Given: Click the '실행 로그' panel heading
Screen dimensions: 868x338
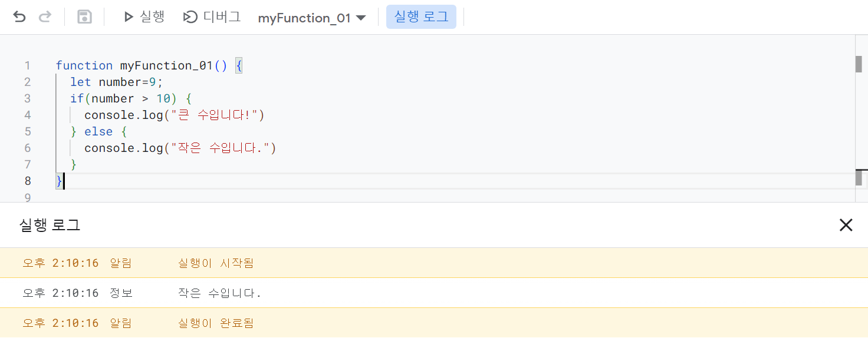Looking at the screenshot, I should pyautogui.click(x=50, y=225).
